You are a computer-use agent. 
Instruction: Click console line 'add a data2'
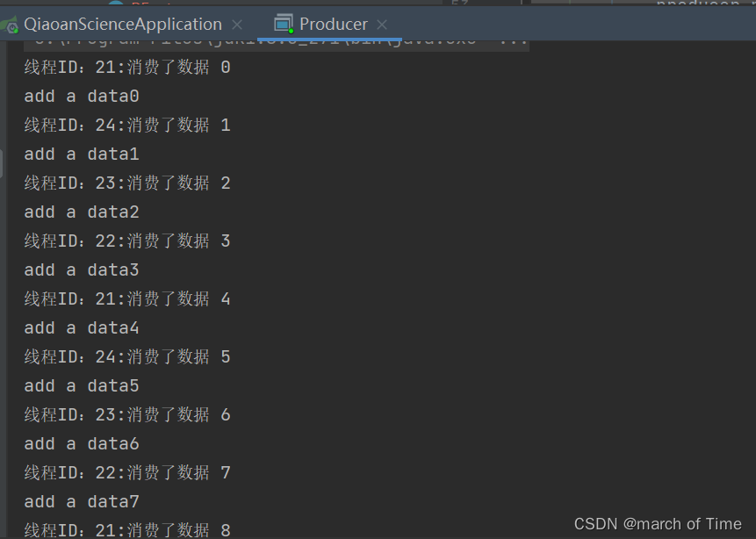tap(82, 212)
